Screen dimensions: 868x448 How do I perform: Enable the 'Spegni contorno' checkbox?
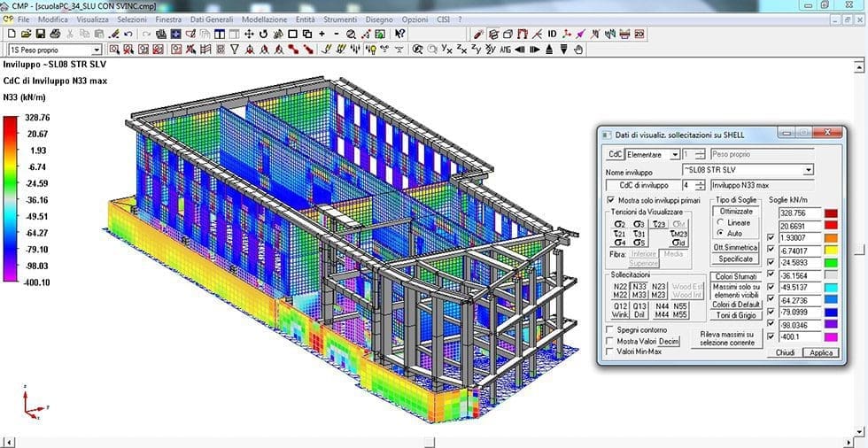coord(609,329)
